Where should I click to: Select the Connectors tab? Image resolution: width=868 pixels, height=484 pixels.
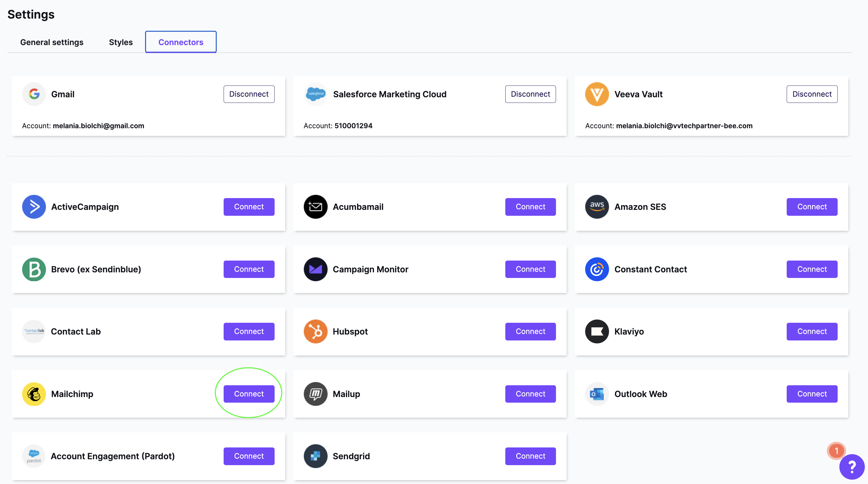[181, 42]
